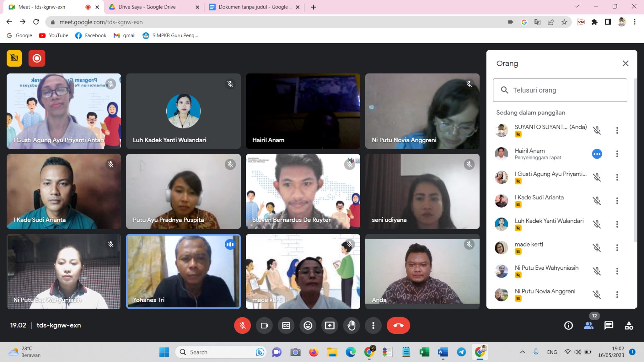The image size is (644, 362).
Task: Open options menu for Hairil Anam
Action: click(617, 154)
